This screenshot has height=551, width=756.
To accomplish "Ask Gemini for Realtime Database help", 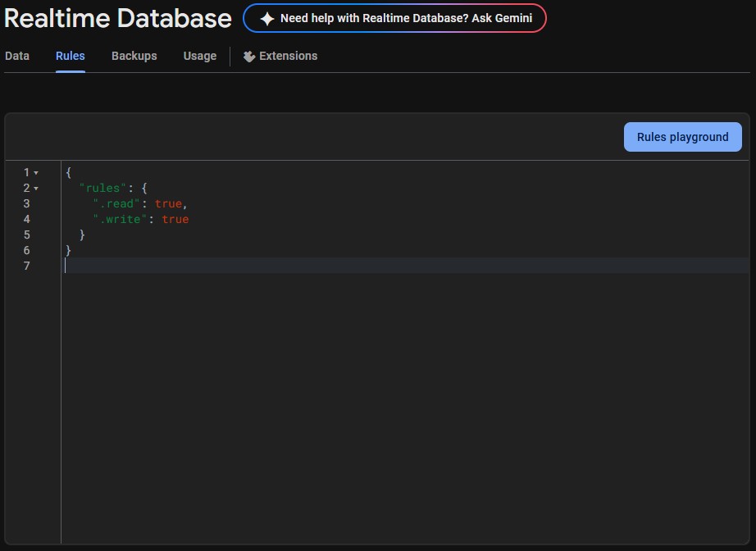I will click(394, 18).
